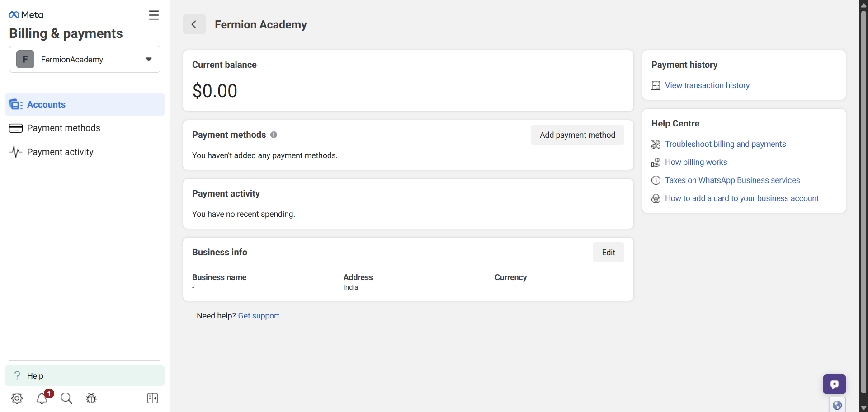Click the search magnifier icon

tap(66, 398)
